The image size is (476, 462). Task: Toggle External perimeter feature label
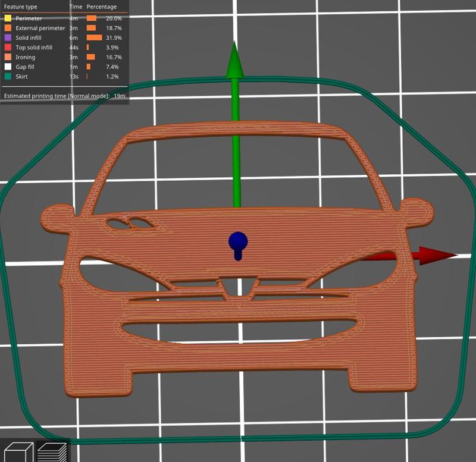point(40,28)
